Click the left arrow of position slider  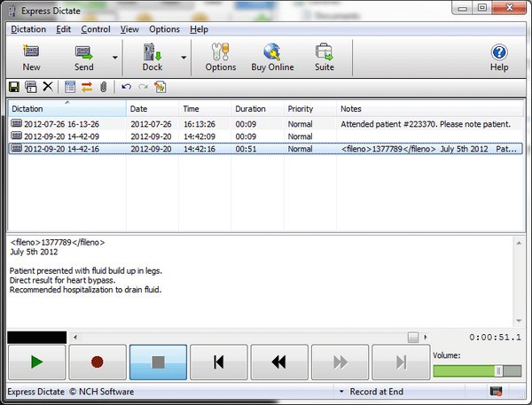coord(75,337)
